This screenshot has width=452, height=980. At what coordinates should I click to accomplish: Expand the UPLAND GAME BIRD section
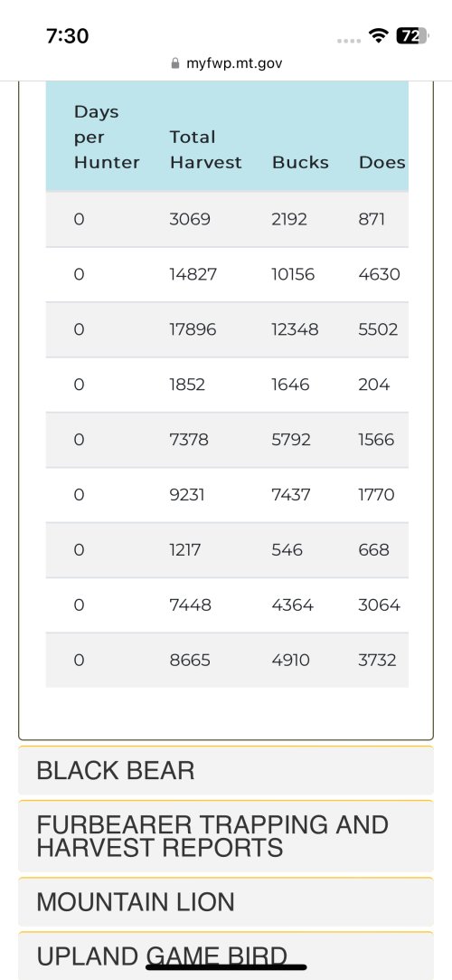pyautogui.click(x=226, y=956)
